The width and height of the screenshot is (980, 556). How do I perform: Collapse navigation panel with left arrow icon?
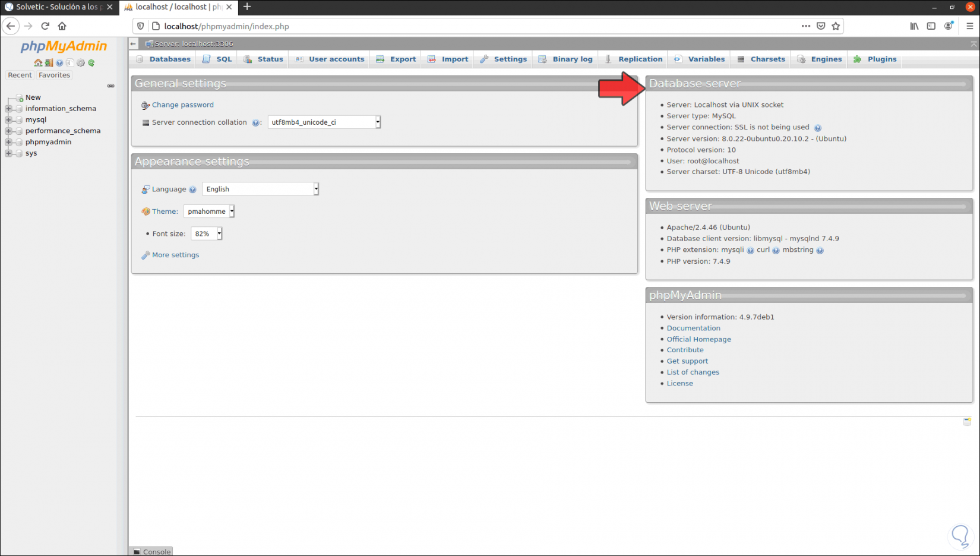pyautogui.click(x=134, y=44)
